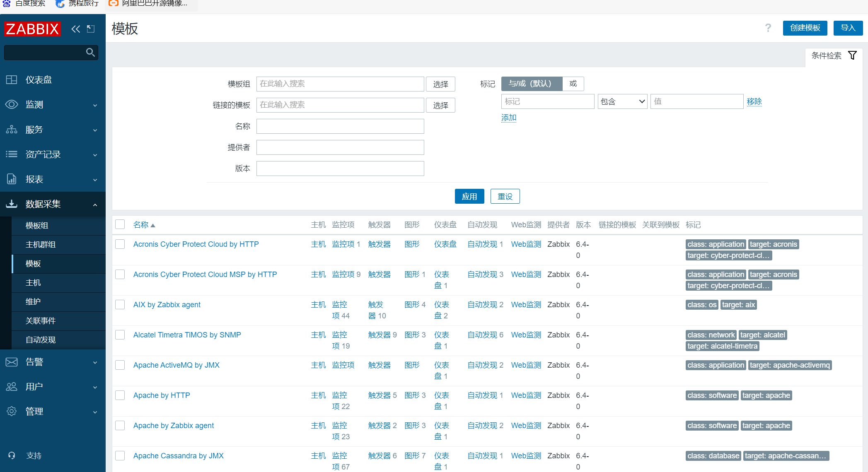Check Apache ActiveMQ by JMX row
Image resolution: width=868 pixels, height=472 pixels.
coord(120,365)
